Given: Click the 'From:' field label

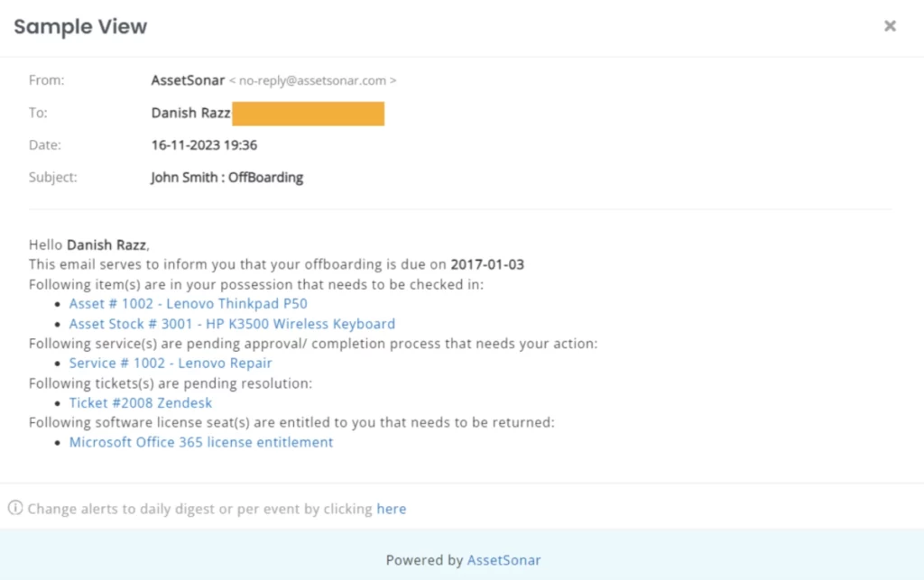Looking at the screenshot, I should pyautogui.click(x=48, y=80).
